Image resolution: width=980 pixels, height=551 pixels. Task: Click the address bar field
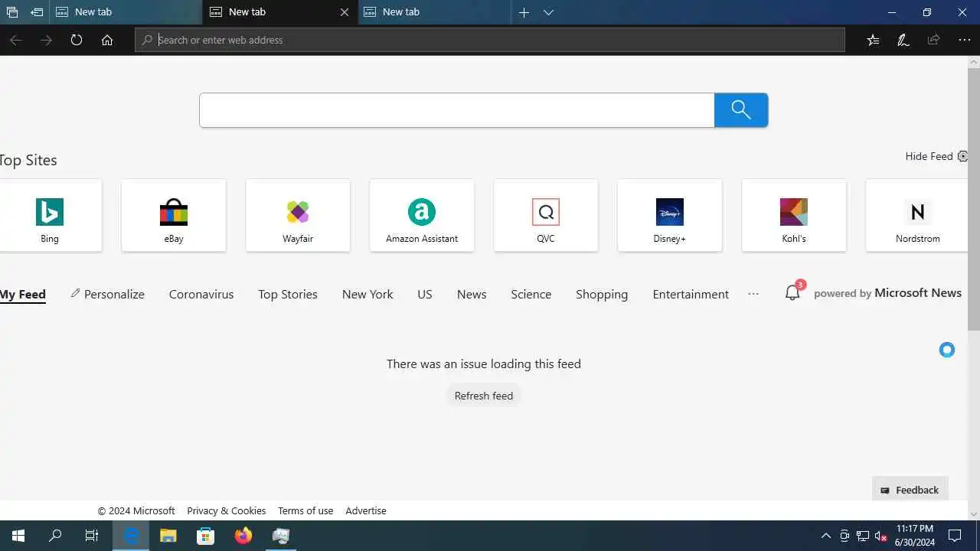(x=490, y=40)
